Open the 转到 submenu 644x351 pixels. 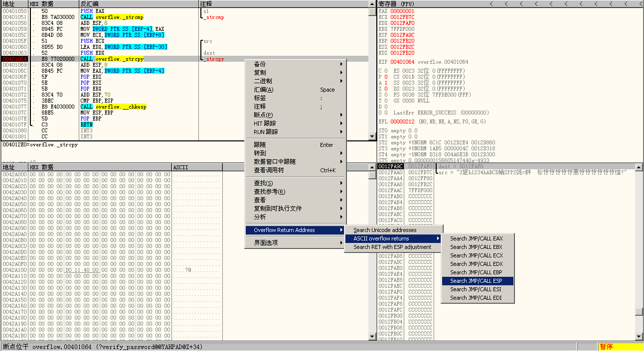[x=296, y=153]
